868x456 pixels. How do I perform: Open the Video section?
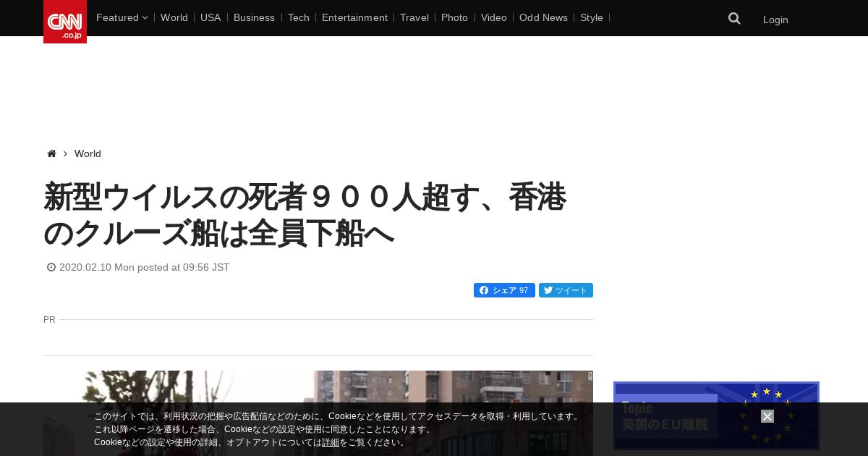pyautogui.click(x=494, y=17)
